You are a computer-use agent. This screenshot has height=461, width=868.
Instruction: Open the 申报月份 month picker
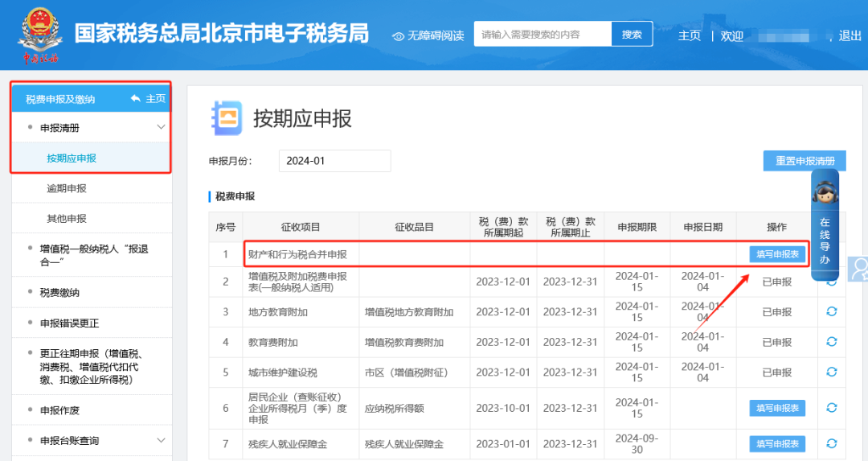334,161
